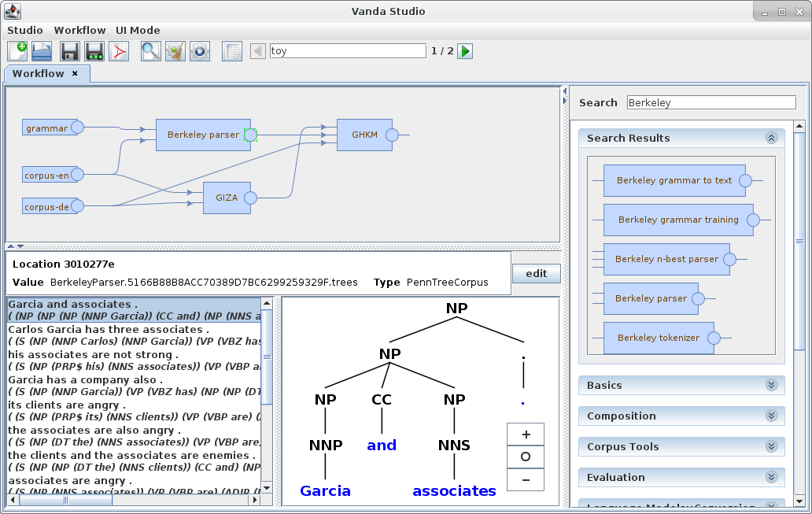812x514 pixels.
Task: Pick Berkeley parser from search results
Action: pos(651,298)
